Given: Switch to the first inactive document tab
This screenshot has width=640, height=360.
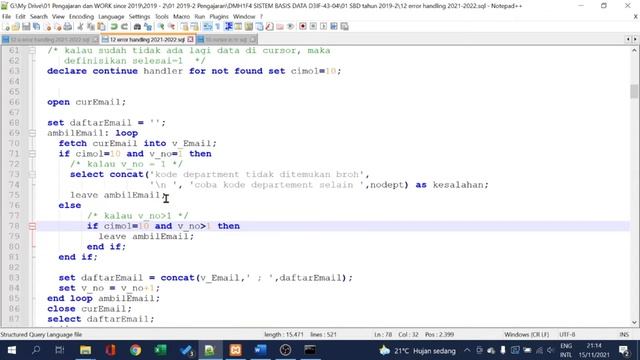Looking at the screenshot, I should click(x=50, y=40).
